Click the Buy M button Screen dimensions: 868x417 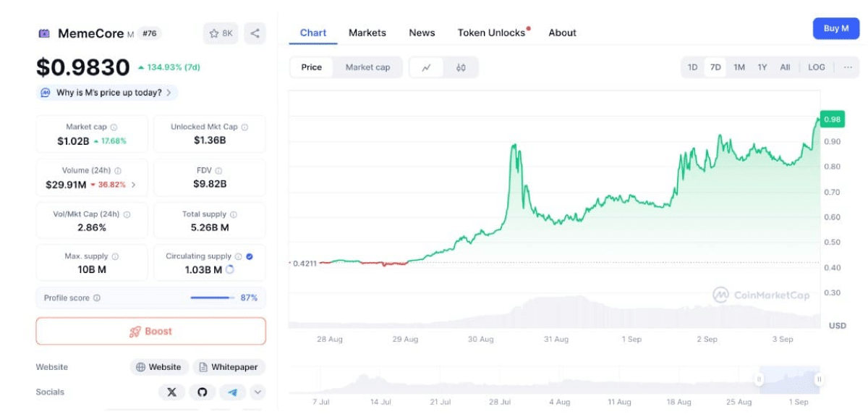836,28
